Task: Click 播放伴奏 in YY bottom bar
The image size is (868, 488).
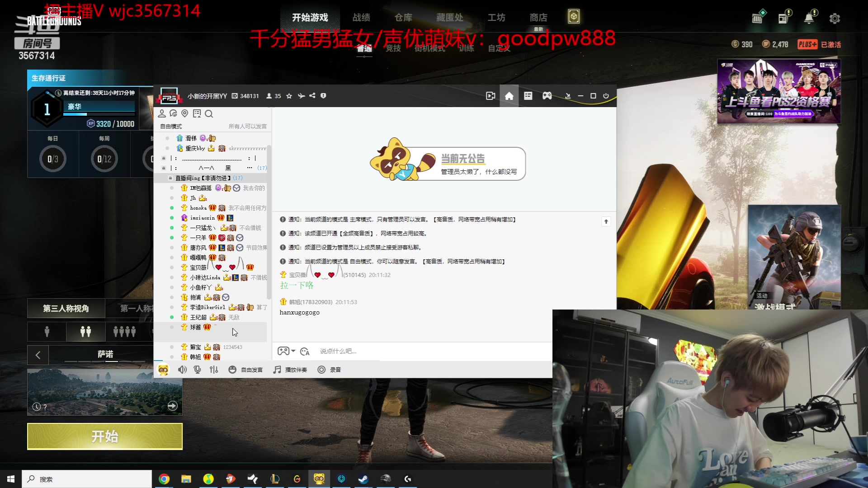Action: [290, 370]
